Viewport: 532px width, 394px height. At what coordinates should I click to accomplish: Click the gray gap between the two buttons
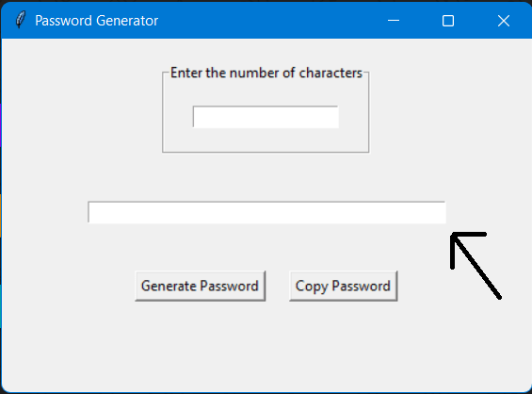277,286
